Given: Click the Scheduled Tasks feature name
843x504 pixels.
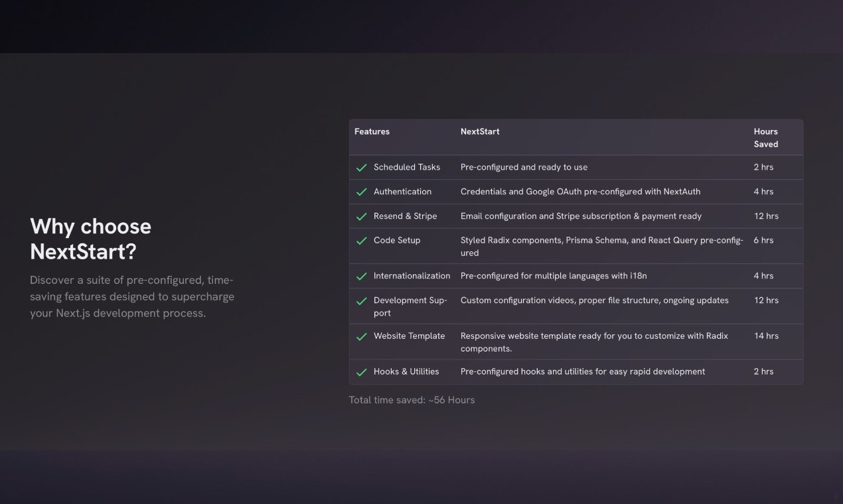Looking at the screenshot, I should click(x=407, y=167).
